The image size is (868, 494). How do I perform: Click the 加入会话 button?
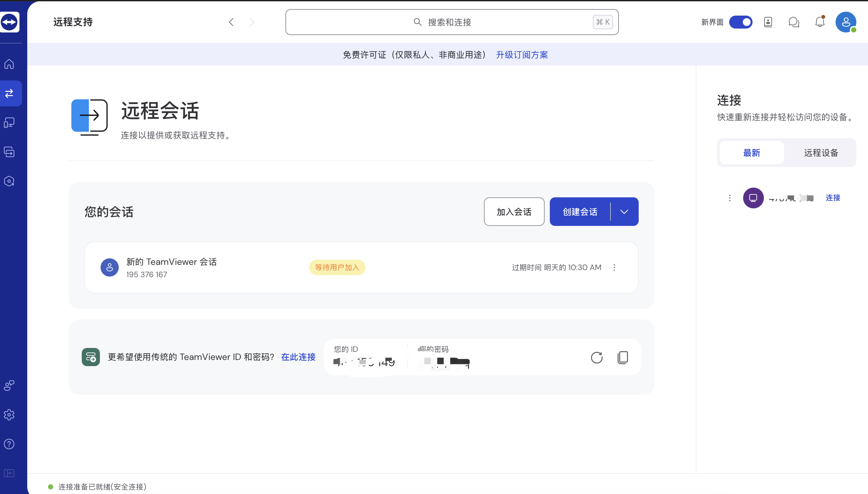514,212
